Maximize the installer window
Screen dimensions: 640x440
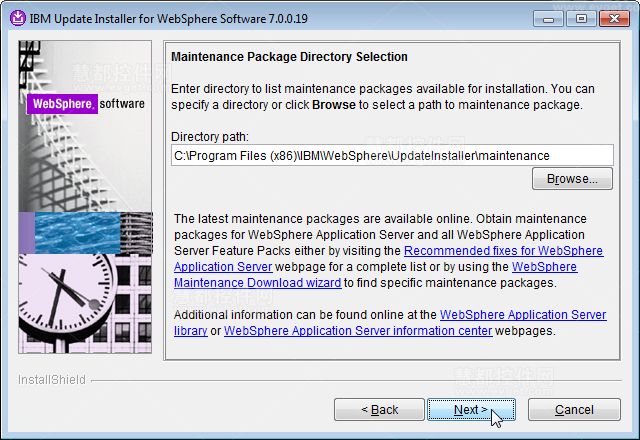pos(581,19)
